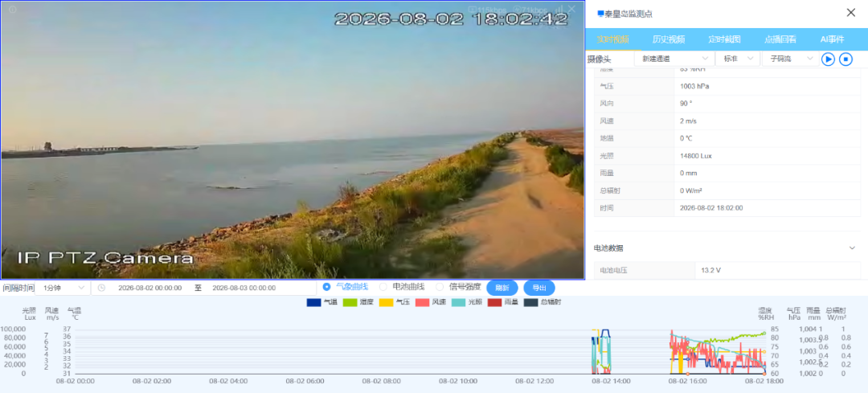Close the 秦皇岛监测点 panel
The image size is (868, 393).
click(851, 13)
